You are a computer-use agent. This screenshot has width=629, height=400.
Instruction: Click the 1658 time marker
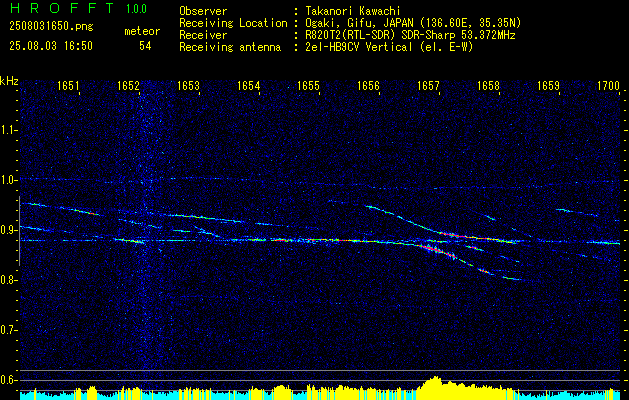(489, 85)
